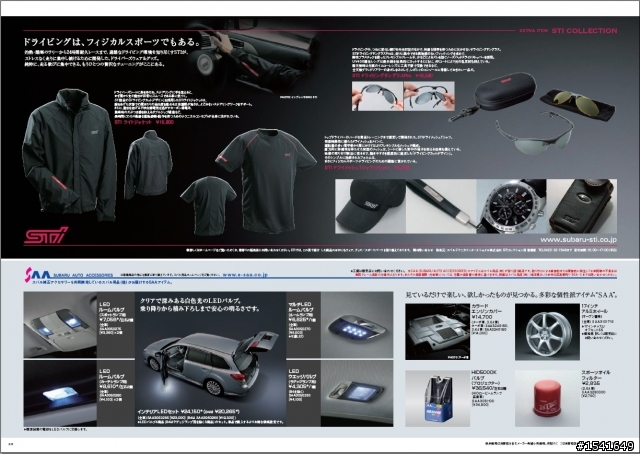Select the front view STI light jacket photo
The image size is (640, 454).
[69, 154]
